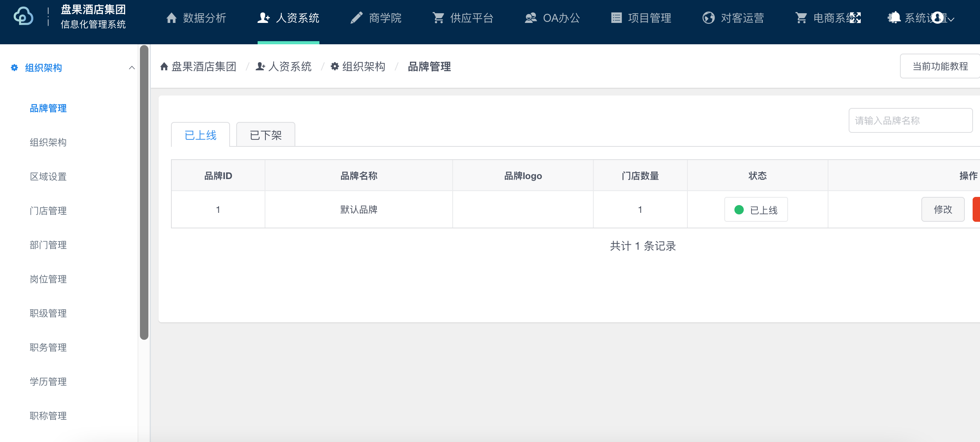Go to the OA办公 module
Image resolution: width=980 pixels, height=442 pixels.
coord(552,18)
